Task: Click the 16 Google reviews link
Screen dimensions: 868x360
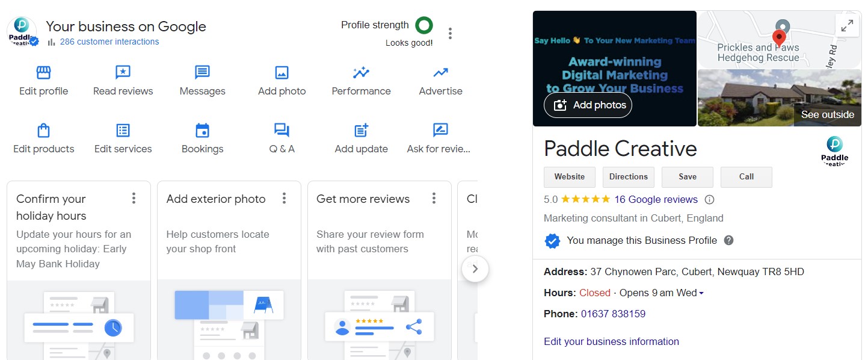Action: [x=656, y=199]
